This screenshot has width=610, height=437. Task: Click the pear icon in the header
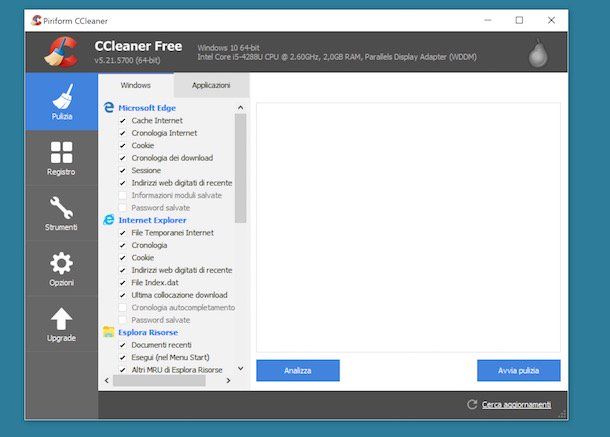(538, 53)
